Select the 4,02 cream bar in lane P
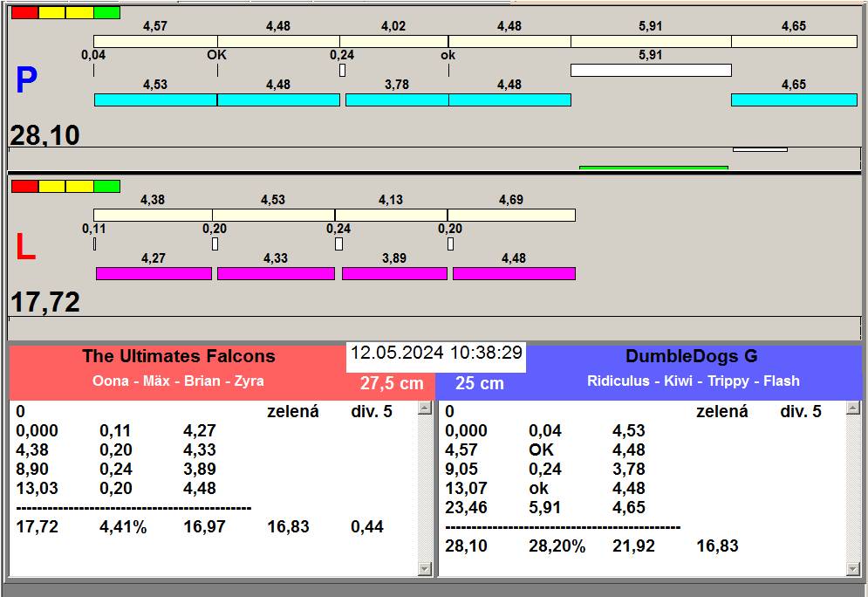Image resolution: width=868 pixels, height=597 pixels. 393,42
